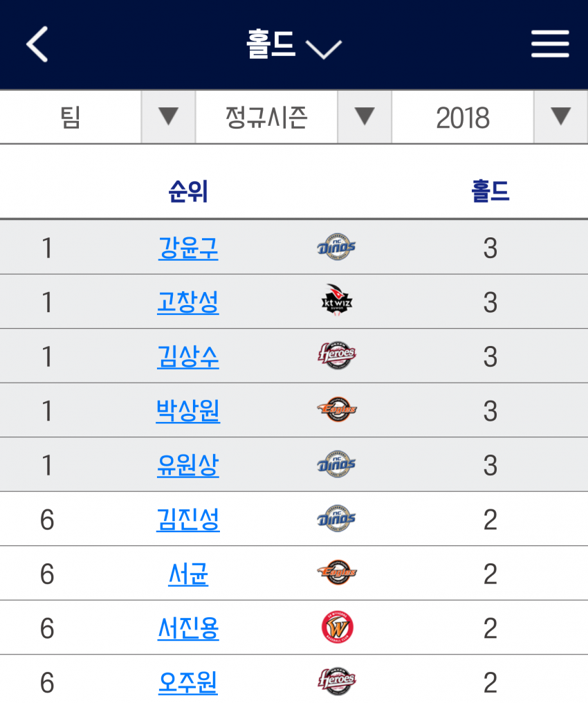Open player 박상원's profile link

pos(188,411)
